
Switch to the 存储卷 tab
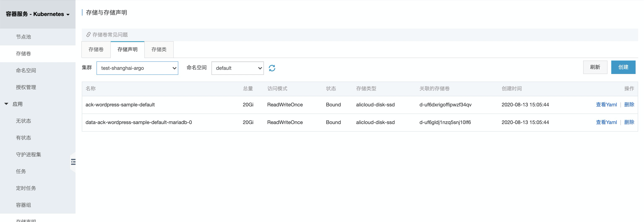point(96,49)
